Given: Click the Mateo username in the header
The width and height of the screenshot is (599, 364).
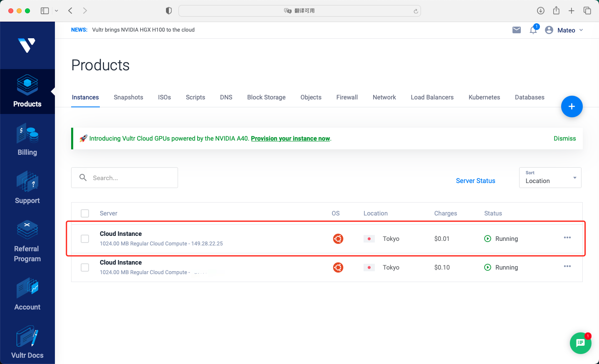Looking at the screenshot, I should tap(566, 30).
